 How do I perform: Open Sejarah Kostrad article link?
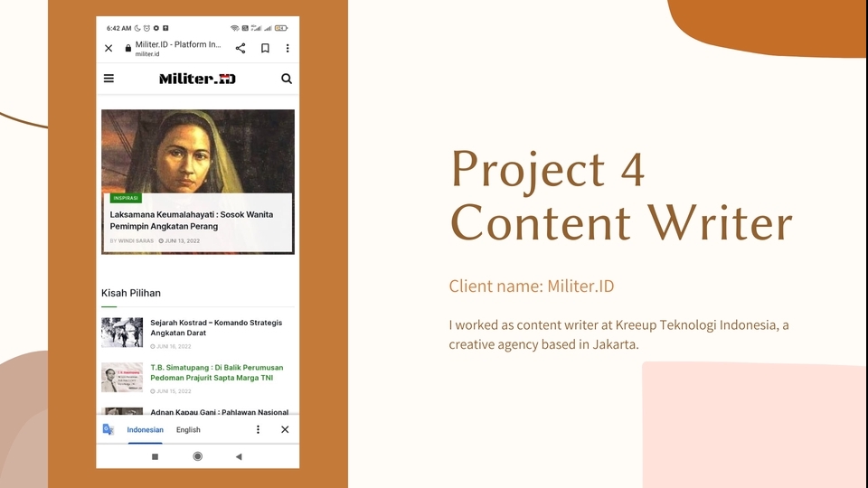coord(216,327)
